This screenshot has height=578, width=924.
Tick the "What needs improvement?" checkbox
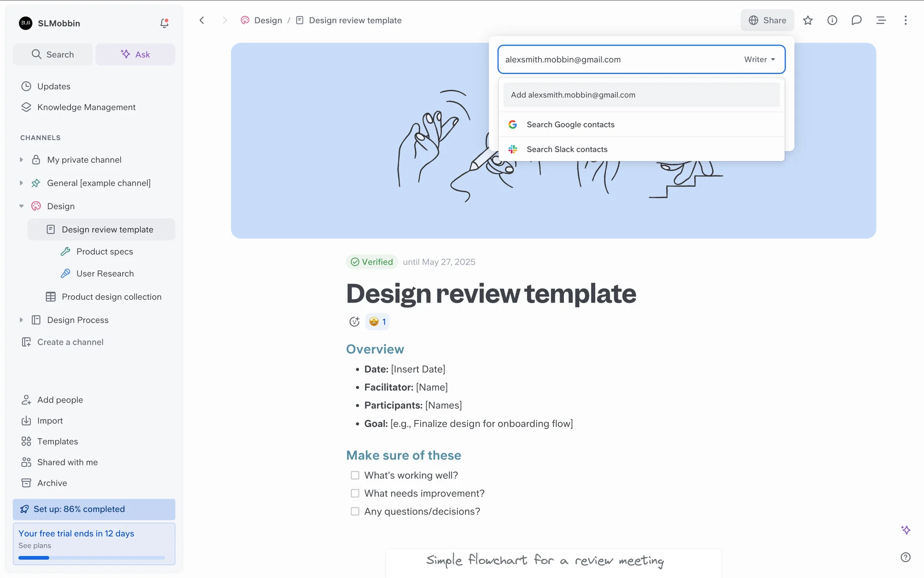tap(355, 493)
